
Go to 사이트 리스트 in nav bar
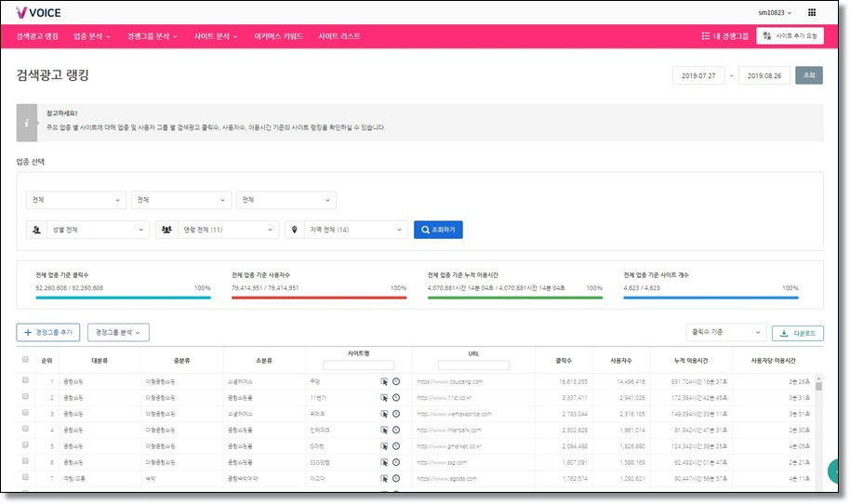pyautogui.click(x=339, y=36)
